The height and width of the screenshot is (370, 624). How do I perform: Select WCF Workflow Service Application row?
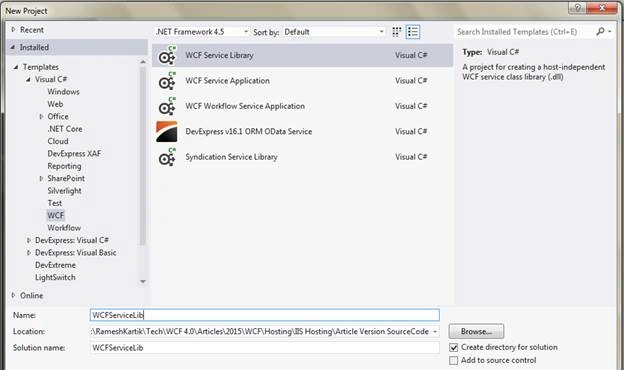click(x=302, y=106)
